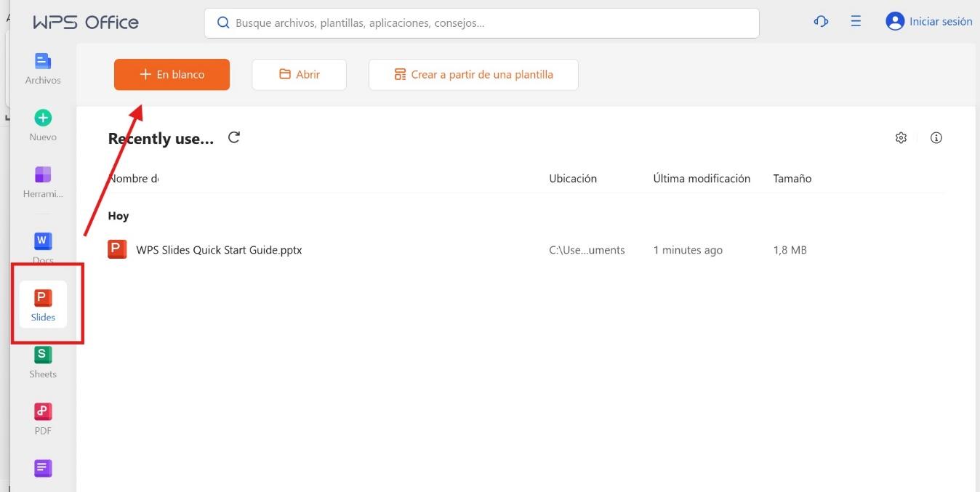
Task: Refresh the Recently used file list
Action: pyautogui.click(x=233, y=137)
